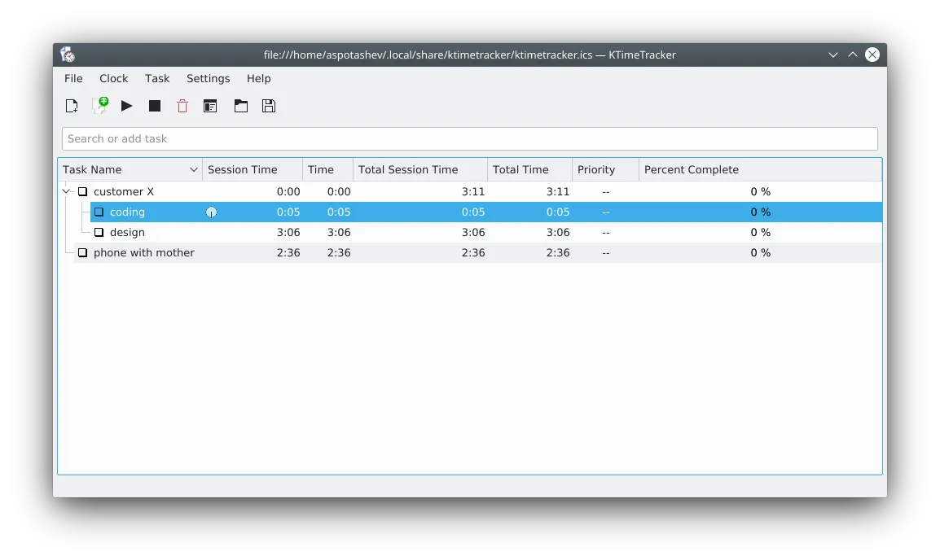
Task: Click the app window menu dropdown arrow
Action: [x=832, y=54]
